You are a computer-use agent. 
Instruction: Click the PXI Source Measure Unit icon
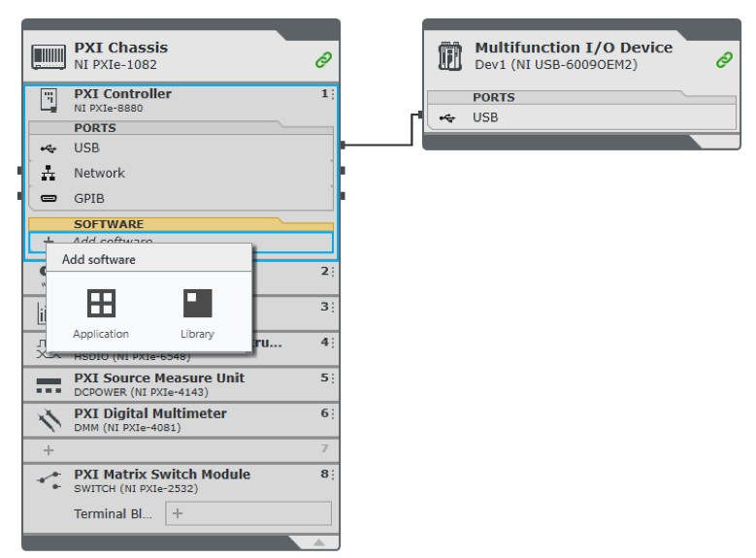click(x=49, y=385)
